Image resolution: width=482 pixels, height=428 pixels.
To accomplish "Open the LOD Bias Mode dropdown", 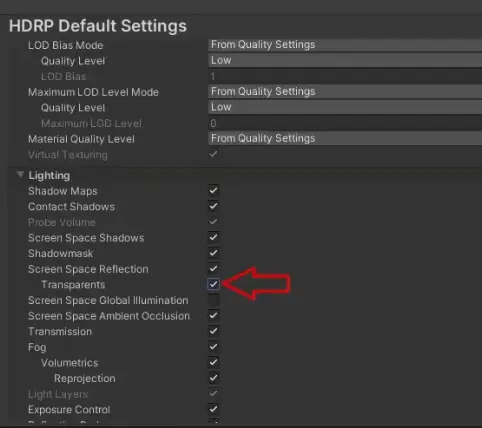I will coord(345,45).
